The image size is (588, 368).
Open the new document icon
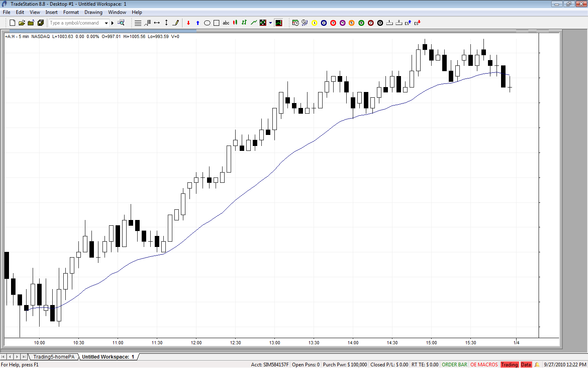[x=12, y=23]
